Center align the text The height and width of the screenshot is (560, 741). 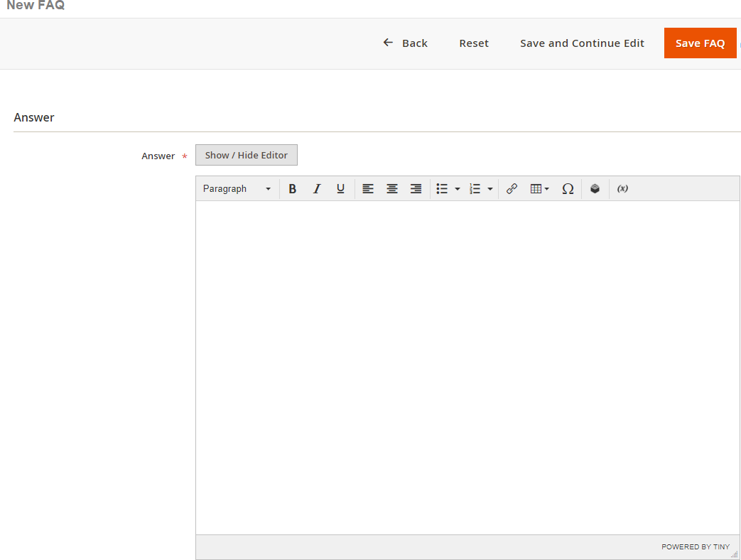click(x=392, y=189)
